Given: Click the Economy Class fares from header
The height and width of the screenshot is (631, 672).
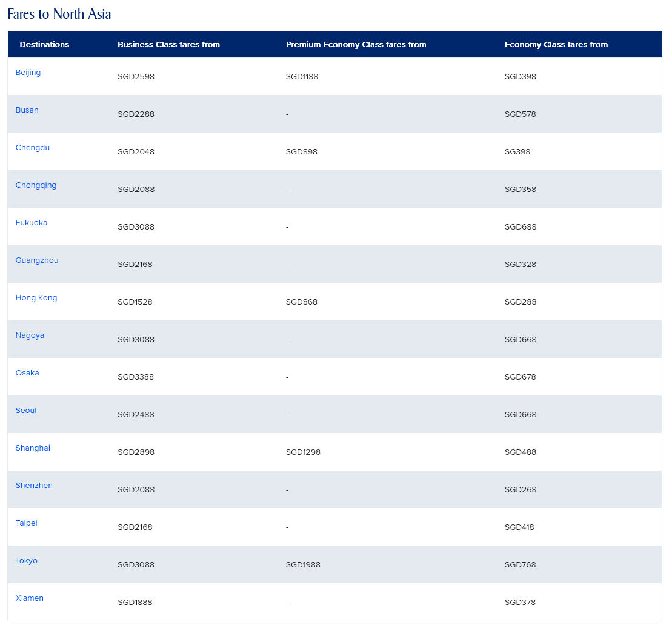Looking at the screenshot, I should point(556,45).
